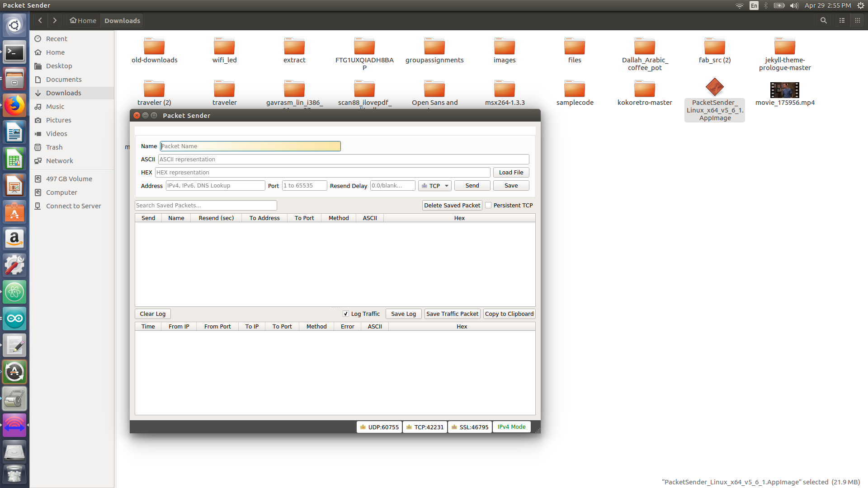This screenshot has height=488, width=868.
Task: Click the file manager search icon
Action: click(x=824, y=20)
